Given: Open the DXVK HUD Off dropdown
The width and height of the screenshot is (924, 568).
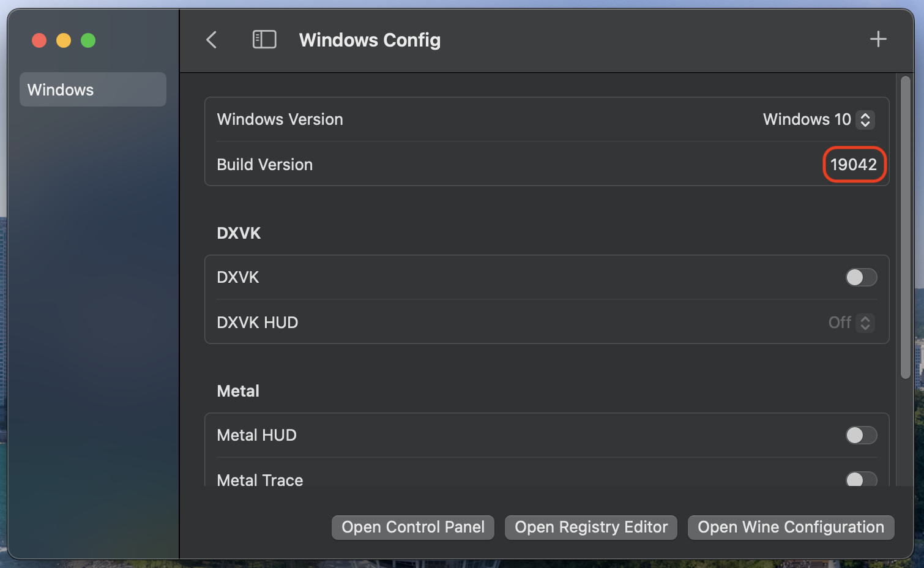Looking at the screenshot, I should 851,323.
